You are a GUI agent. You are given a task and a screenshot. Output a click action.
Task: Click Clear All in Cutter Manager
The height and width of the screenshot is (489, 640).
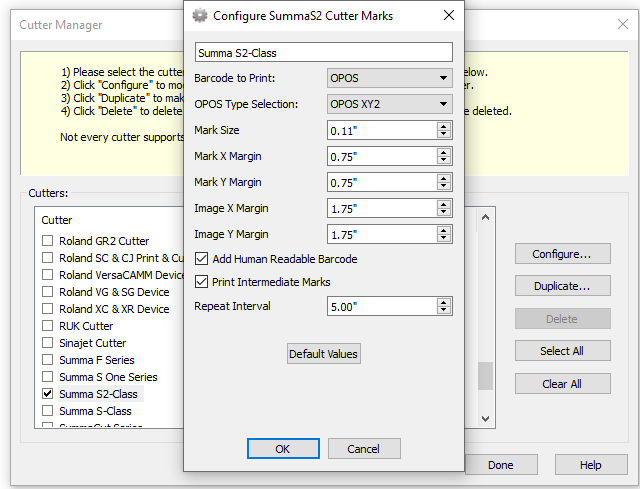(562, 384)
